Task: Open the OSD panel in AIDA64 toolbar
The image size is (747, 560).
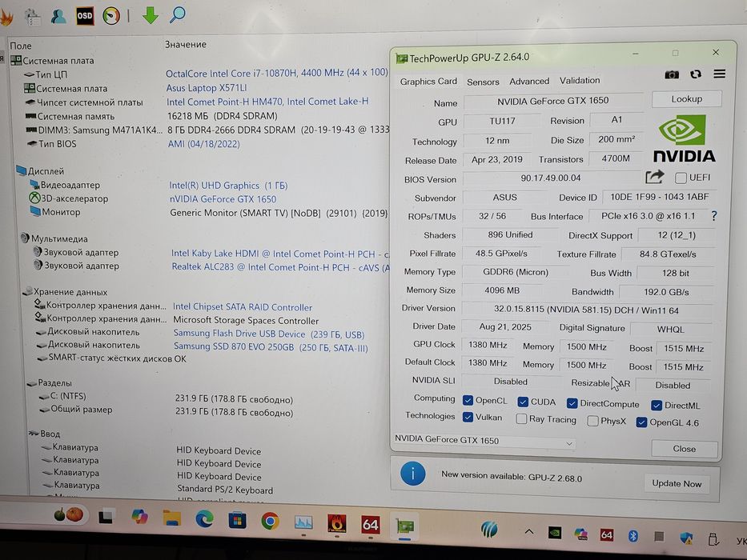Action: 85,16
